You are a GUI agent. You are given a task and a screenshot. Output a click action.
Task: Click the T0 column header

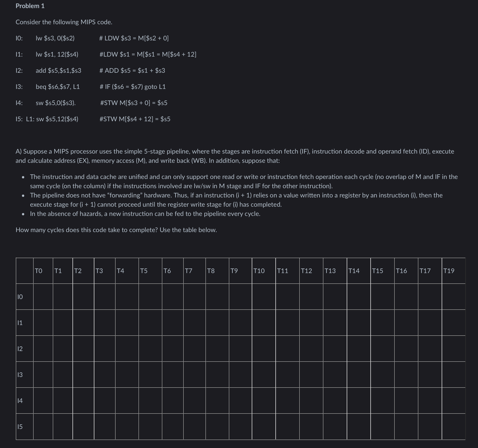pyautogui.click(x=43, y=271)
